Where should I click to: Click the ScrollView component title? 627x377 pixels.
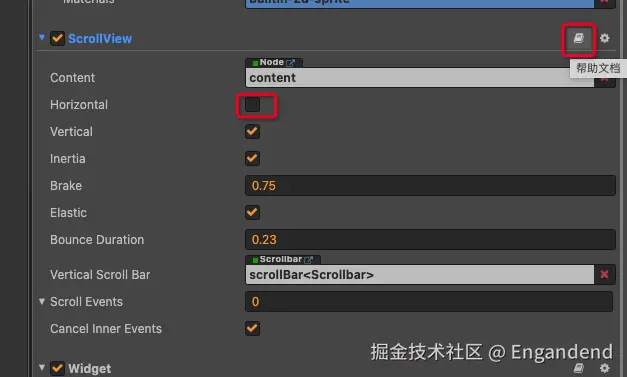coord(100,39)
